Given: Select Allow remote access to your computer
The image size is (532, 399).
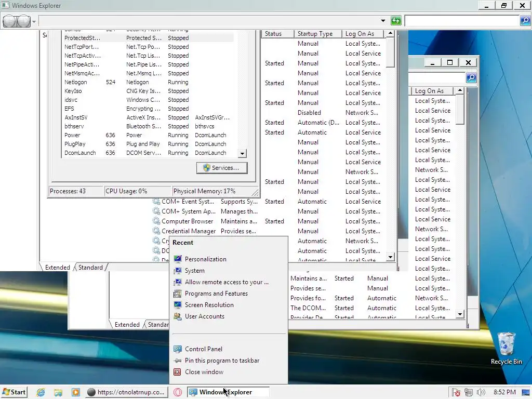Looking at the screenshot, I should click(x=227, y=282).
